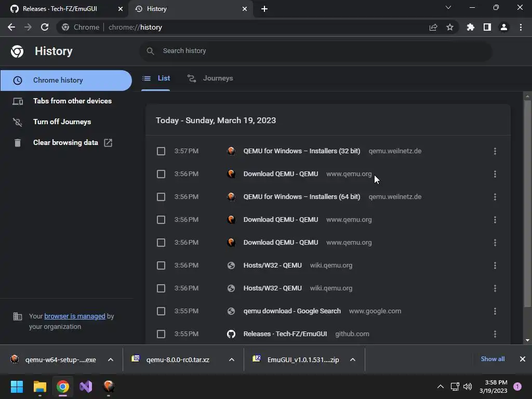Click Show all downloads
532x399 pixels.
(x=493, y=359)
